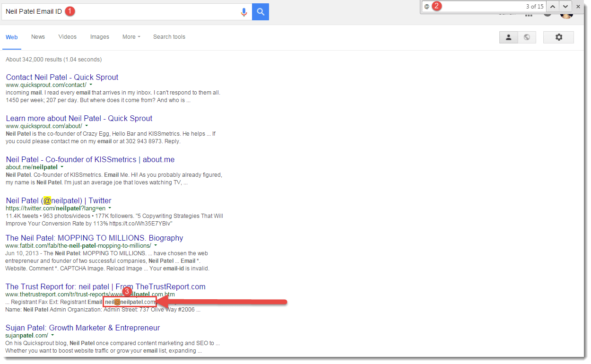
Task: Show private results with the person icon
Action: (x=509, y=37)
